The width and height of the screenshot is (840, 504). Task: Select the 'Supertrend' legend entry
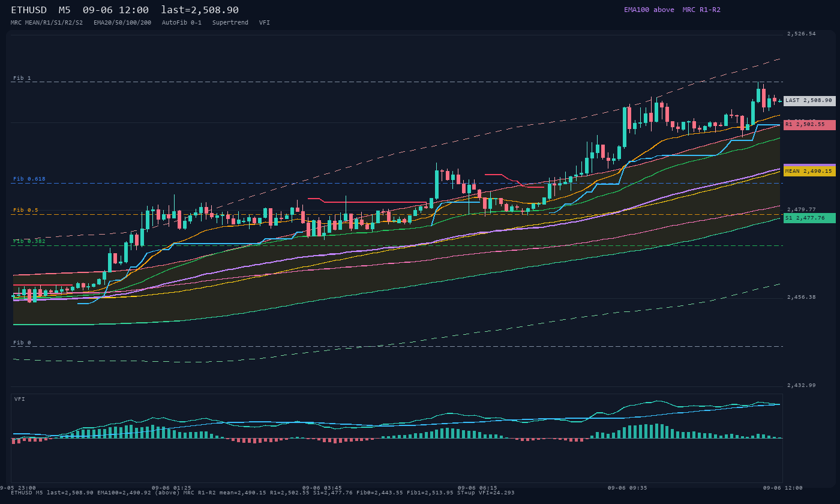pyautogui.click(x=230, y=22)
